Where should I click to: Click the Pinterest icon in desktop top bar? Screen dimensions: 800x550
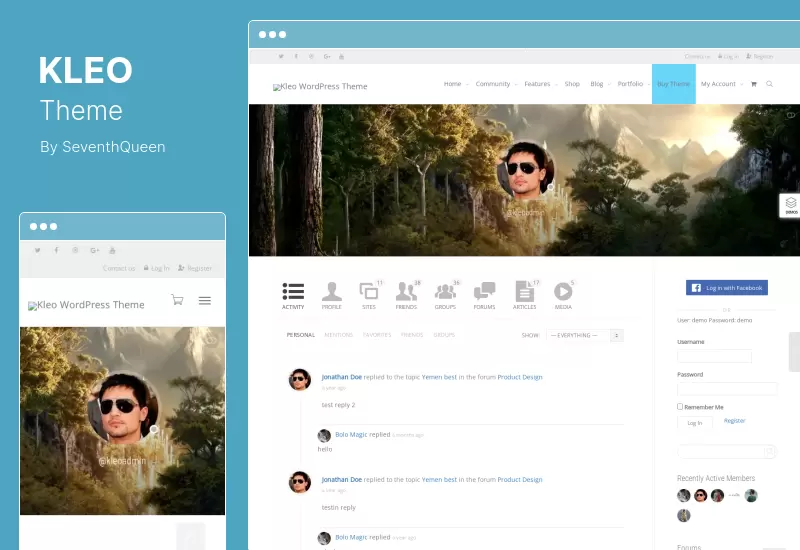311,57
